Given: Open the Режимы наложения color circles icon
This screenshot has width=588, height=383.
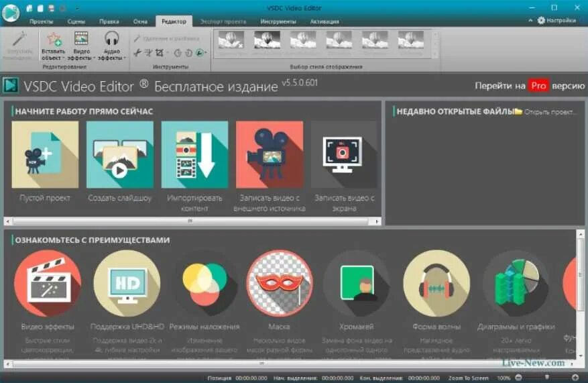Looking at the screenshot, I should [x=204, y=283].
